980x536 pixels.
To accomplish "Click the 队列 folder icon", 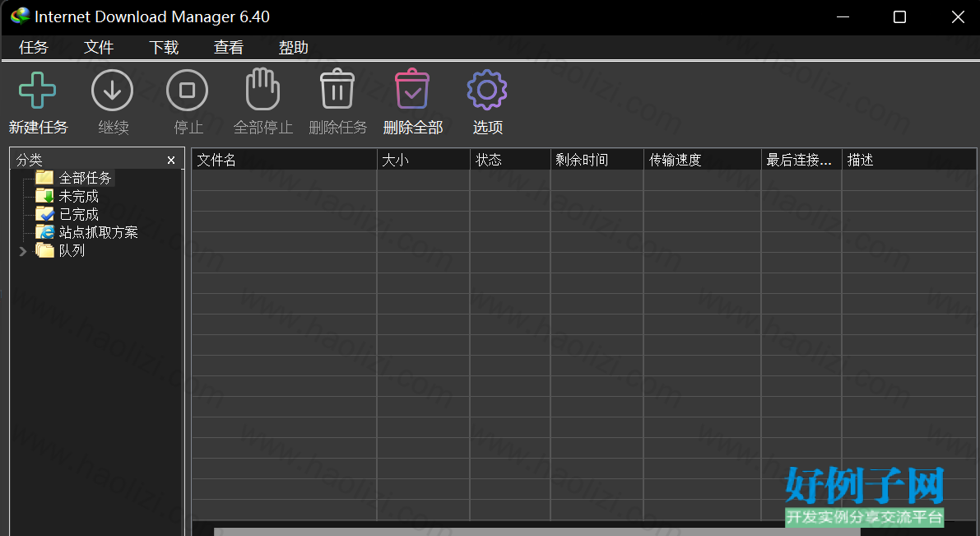I will coord(44,250).
